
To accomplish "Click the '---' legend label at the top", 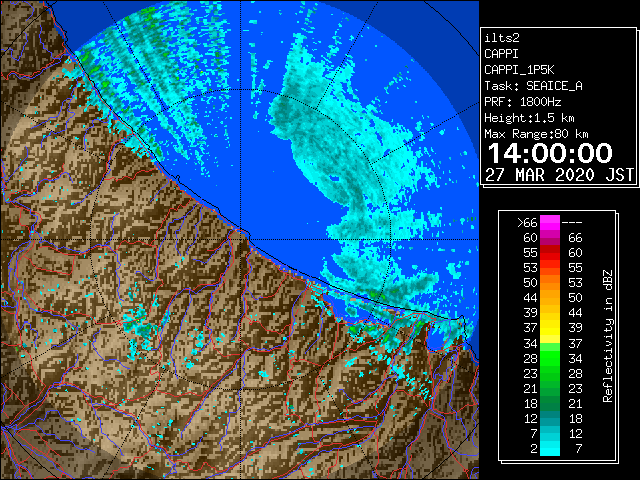I will pyautogui.click(x=572, y=223).
